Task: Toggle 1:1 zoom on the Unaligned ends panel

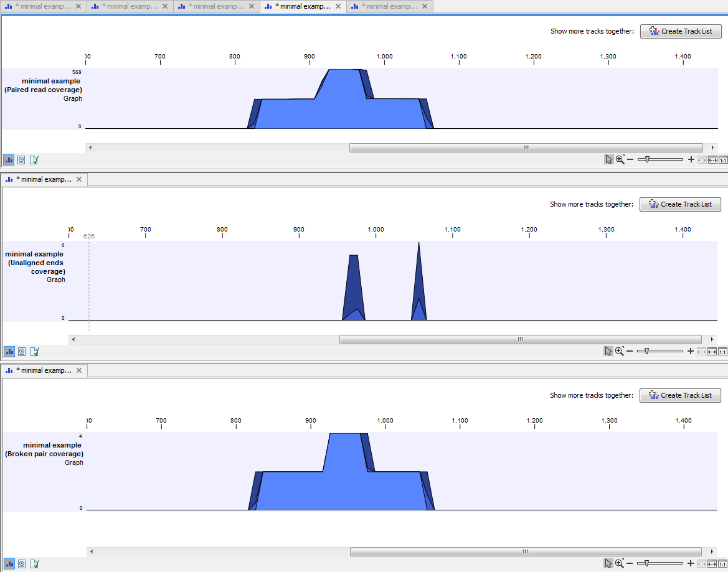Action: (722, 351)
